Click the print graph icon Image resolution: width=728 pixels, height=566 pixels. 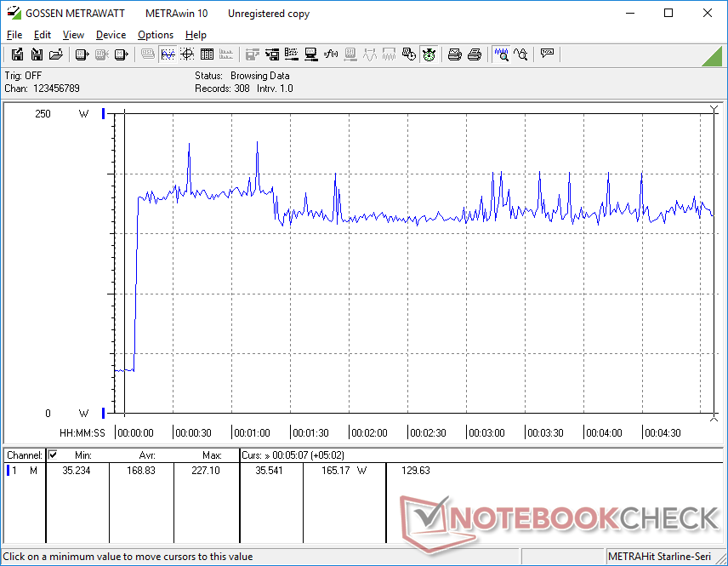click(x=454, y=54)
